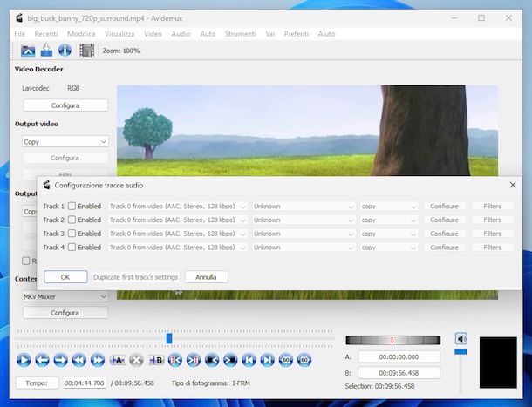Open Track 1 source dropdown
The image size is (532, 407).
177,207
